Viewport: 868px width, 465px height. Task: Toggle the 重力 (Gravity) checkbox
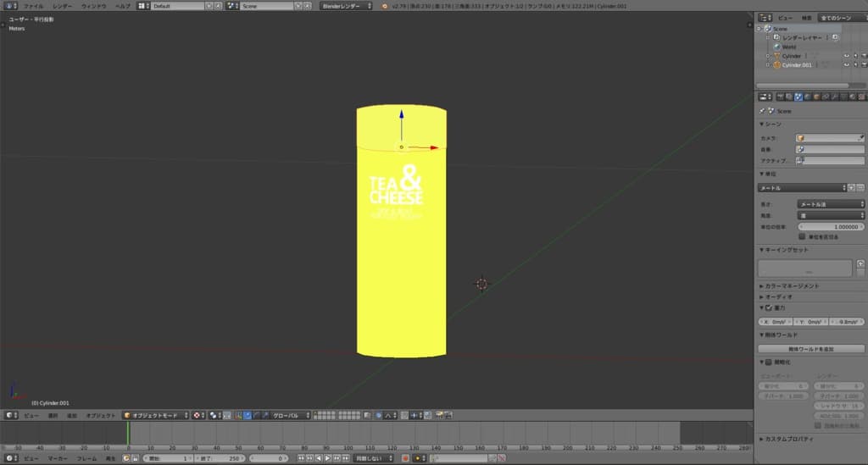768,307
